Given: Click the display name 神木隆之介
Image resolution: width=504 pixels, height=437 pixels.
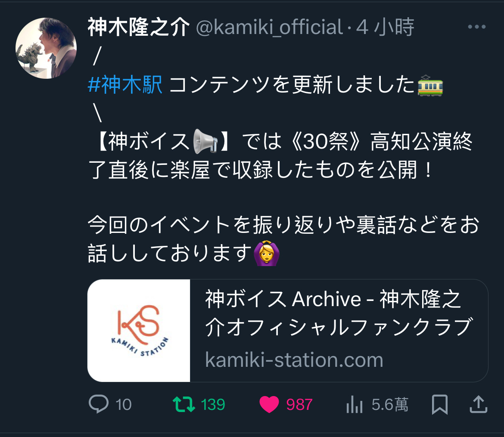Looking at the screenshot, I should tap(139, 27).
